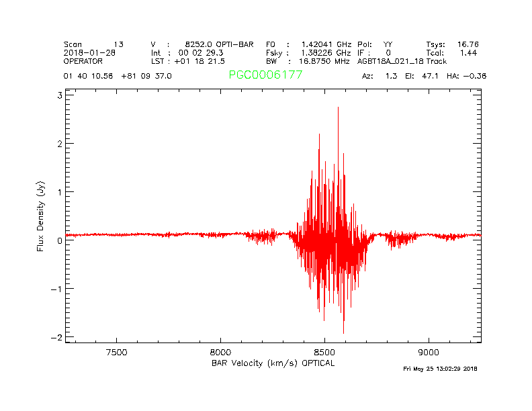Click the y-axis tick label 2

(60, 144)
